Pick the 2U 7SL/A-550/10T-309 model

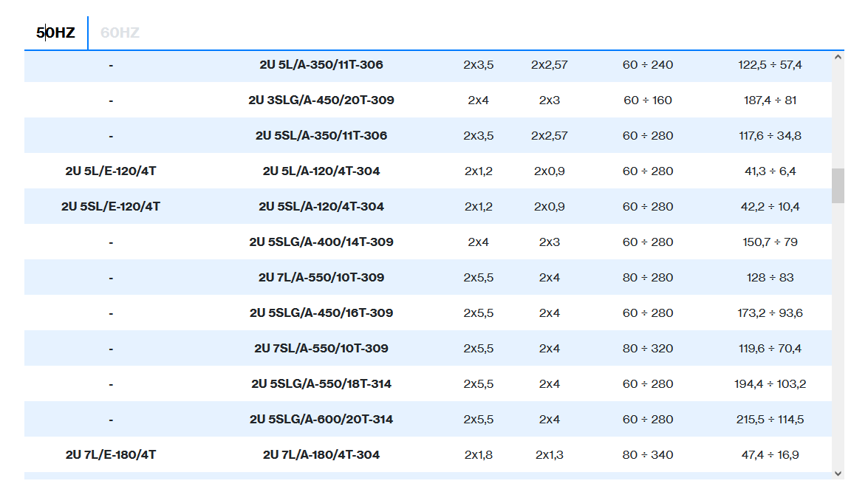click(x=321, y=348)
